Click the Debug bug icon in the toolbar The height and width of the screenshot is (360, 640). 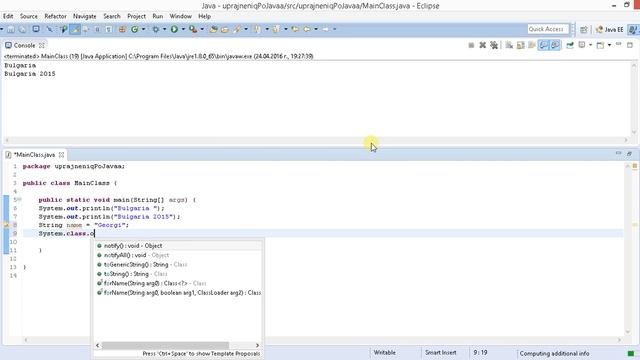(156, 29)
